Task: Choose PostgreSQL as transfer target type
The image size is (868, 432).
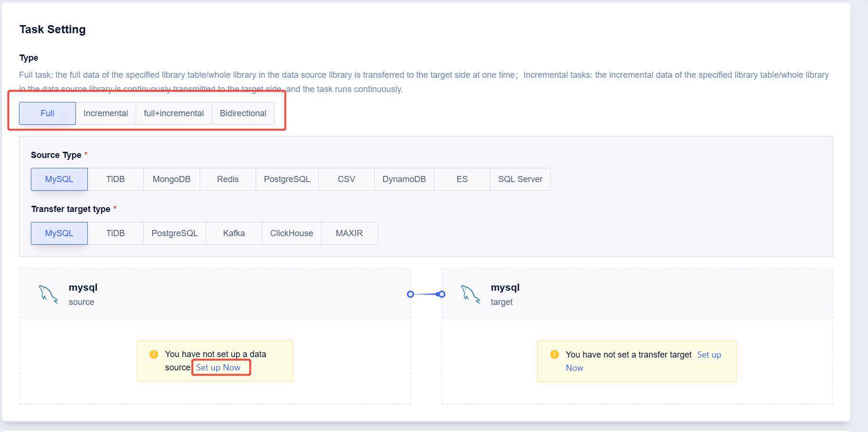Action: point(175,233)
